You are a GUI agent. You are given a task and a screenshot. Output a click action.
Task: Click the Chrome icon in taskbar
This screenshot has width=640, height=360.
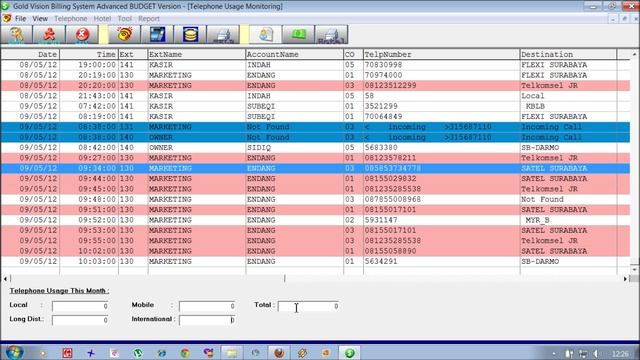coord(185,353)
